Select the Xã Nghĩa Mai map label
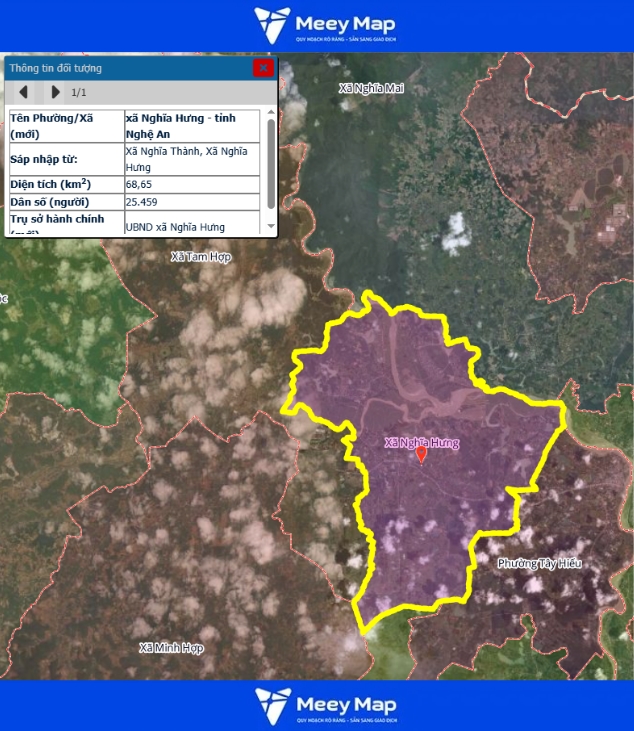Viewport: 634px width, 731px height. [371, 88]
